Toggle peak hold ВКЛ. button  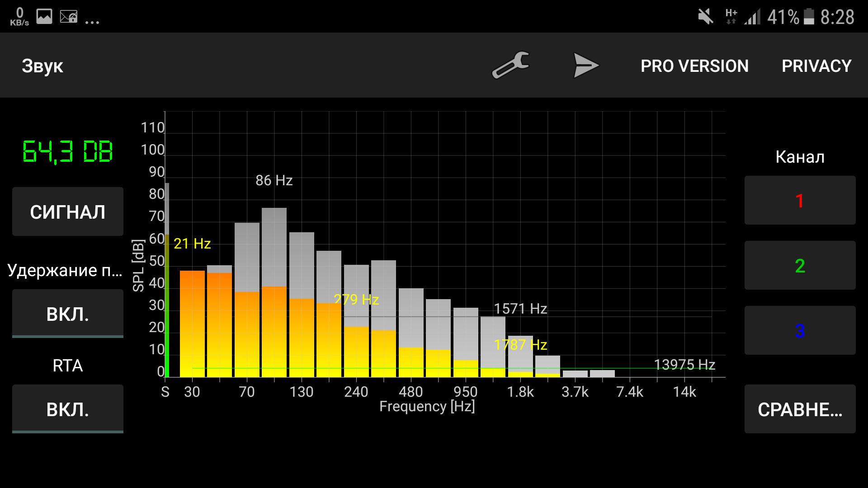click(68, 314)
